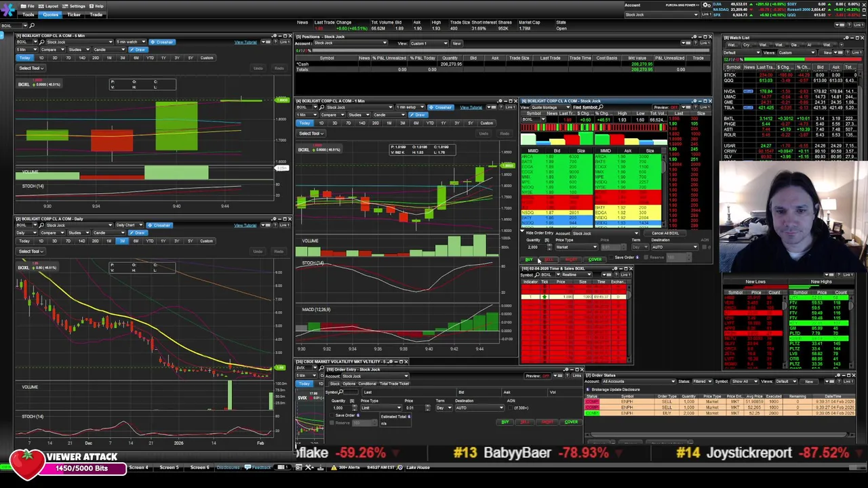Click Redo in the 5 Min chart

pyautogui.click(x=279, y=68)
